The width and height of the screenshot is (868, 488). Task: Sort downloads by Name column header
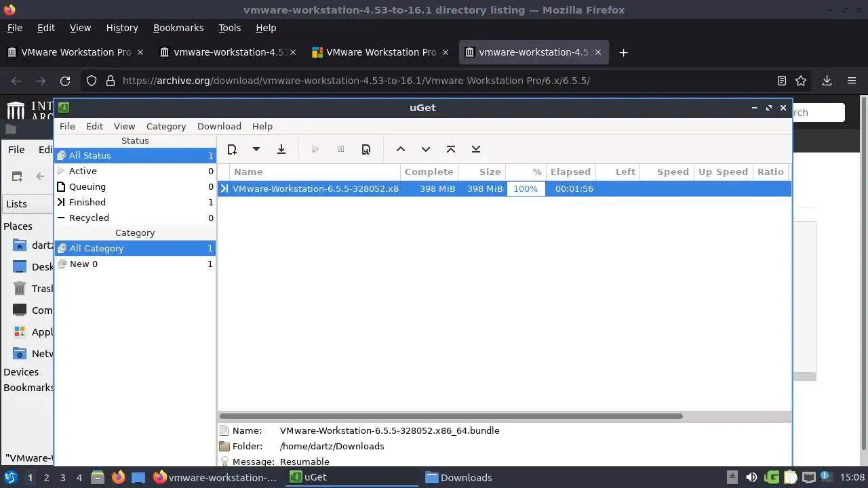click(315, 171)
